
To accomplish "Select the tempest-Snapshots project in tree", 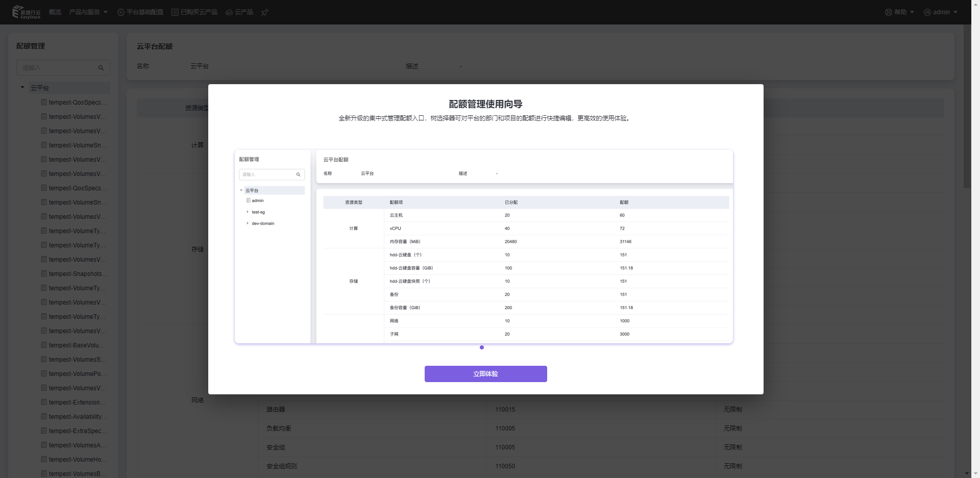I will click(78, 274).
